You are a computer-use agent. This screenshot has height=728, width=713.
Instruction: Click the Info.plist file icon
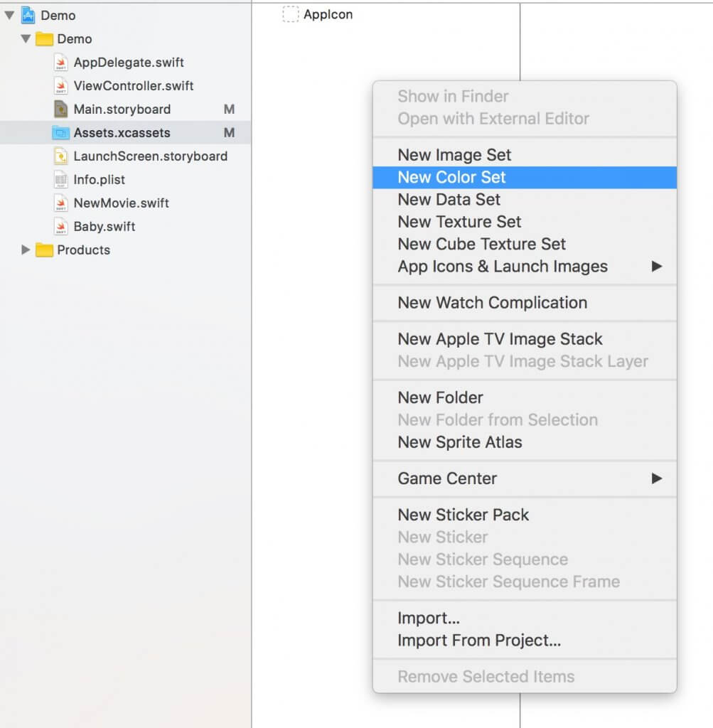pos(61,180)
